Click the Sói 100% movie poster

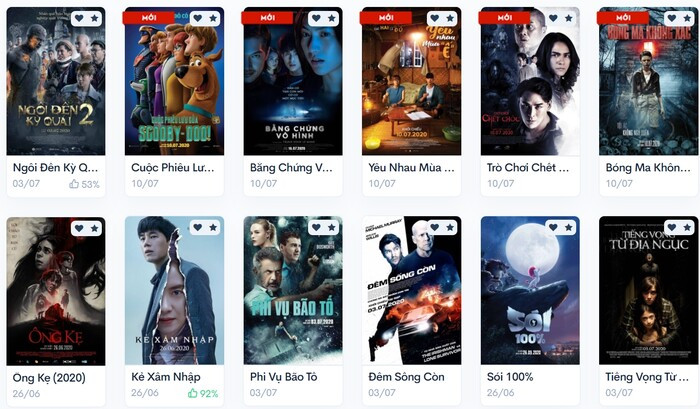pos(530,291)
